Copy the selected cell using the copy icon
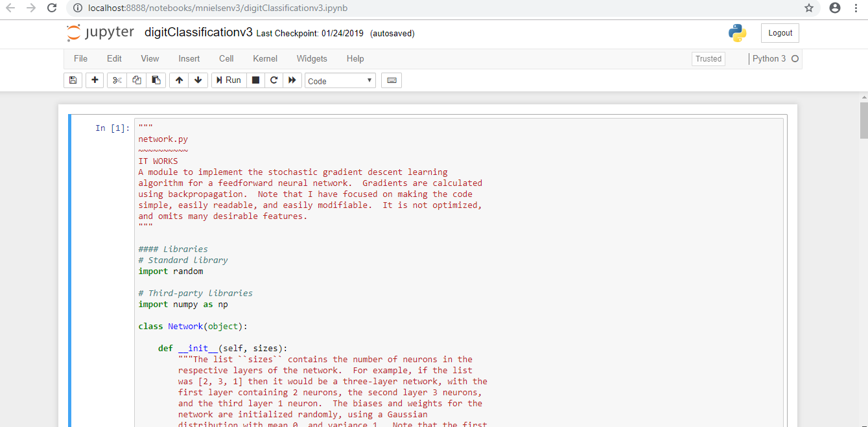Screen dimensions: 868x427 (136, 80)
